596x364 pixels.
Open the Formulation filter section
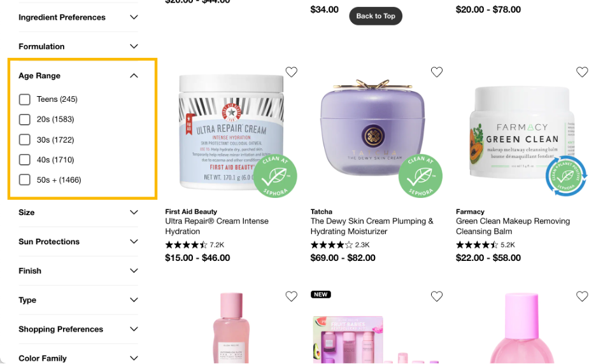click(x=78, y=46)
